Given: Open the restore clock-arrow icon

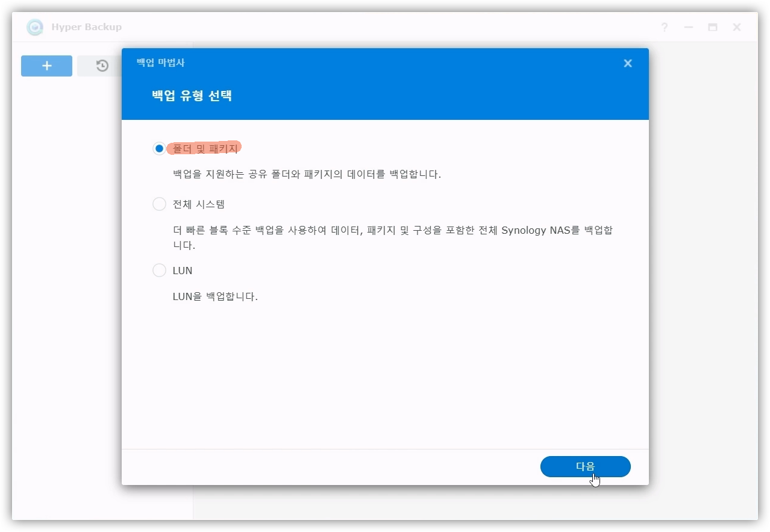Looking at the screenshot, I should (x=102, y=66).
